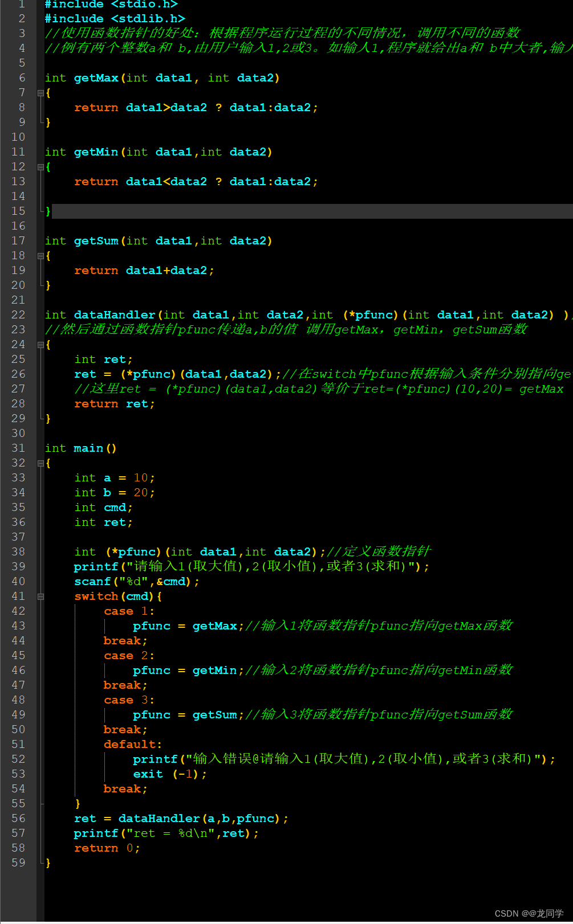Screen dimensions: 573x924
Task: Click the getSum function name in its definition
Action: pyautogui.click(x=96, y=241)
